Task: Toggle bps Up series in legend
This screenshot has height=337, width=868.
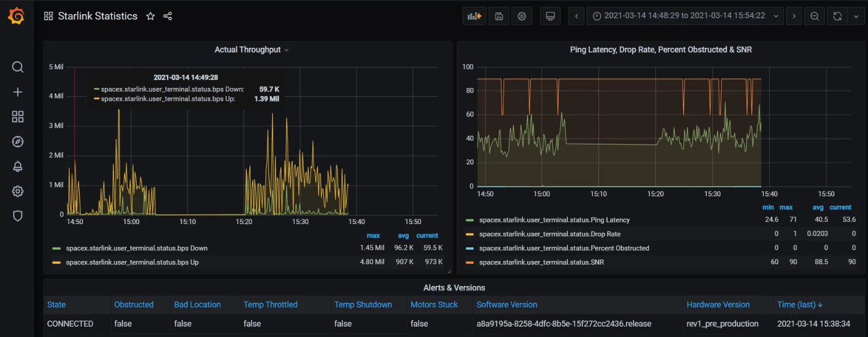Action: [x=132, y=262]
